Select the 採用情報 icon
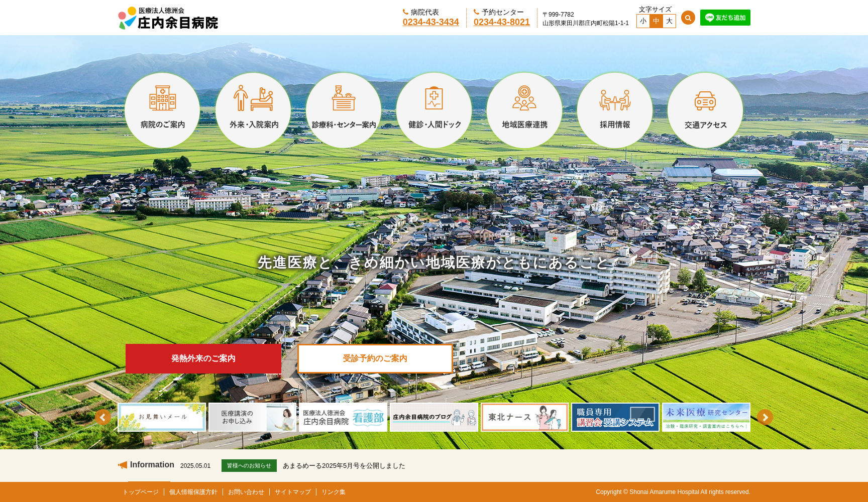This screenshot has width=868, height=502. [615, 110]
